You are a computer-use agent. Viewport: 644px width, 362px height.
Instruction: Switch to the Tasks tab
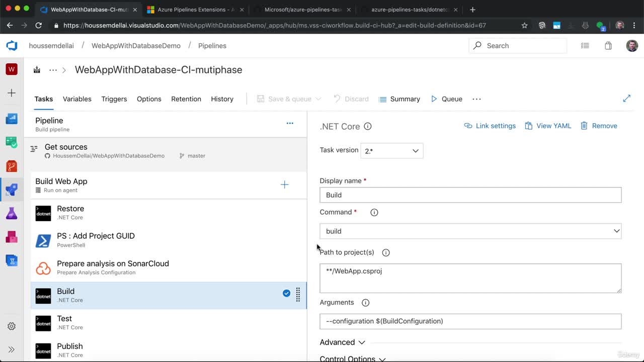pos(44,99)
